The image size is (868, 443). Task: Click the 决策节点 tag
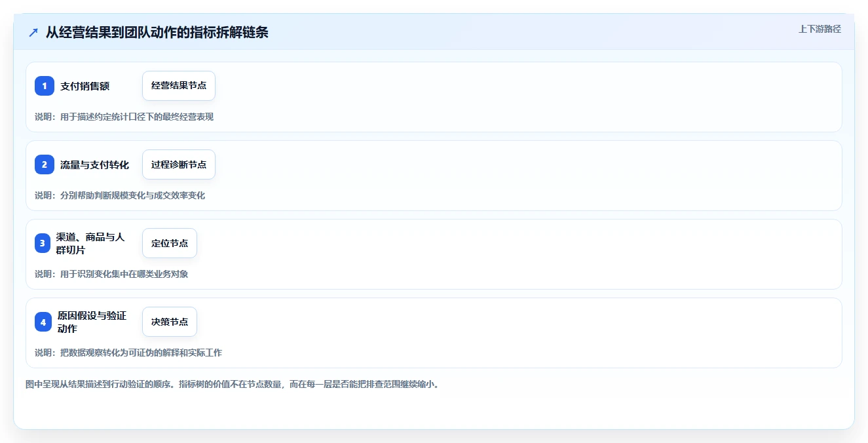[170, 322]
